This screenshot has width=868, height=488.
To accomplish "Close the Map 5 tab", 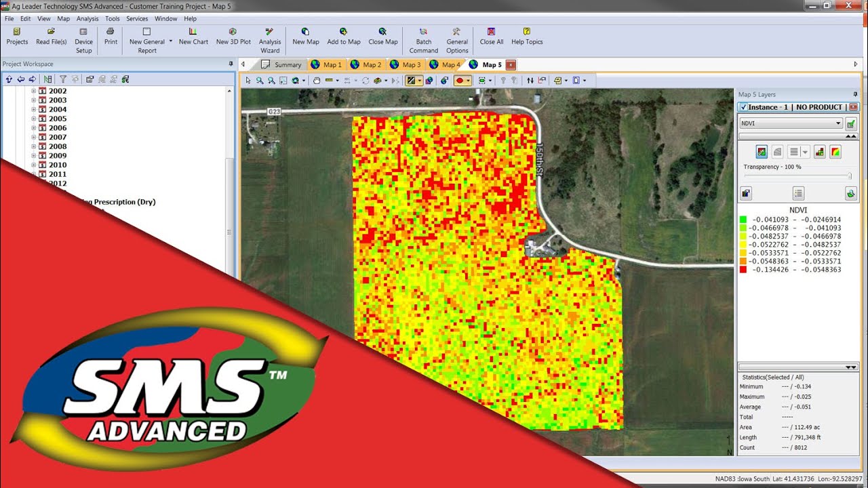I will tap(511, 65).
